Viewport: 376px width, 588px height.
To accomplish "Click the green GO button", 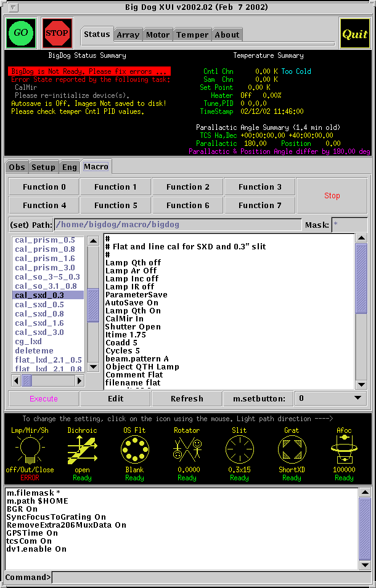I will click(x=22, y=33).
